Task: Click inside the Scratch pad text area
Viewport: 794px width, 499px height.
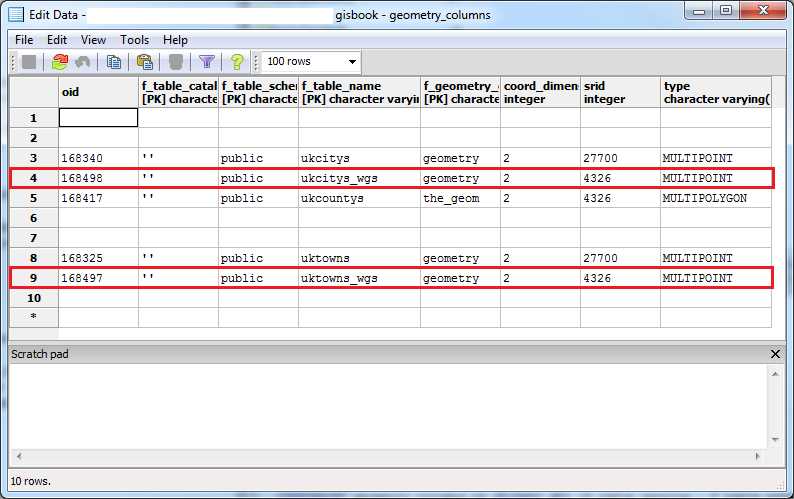Action: (x=388, y=406)
